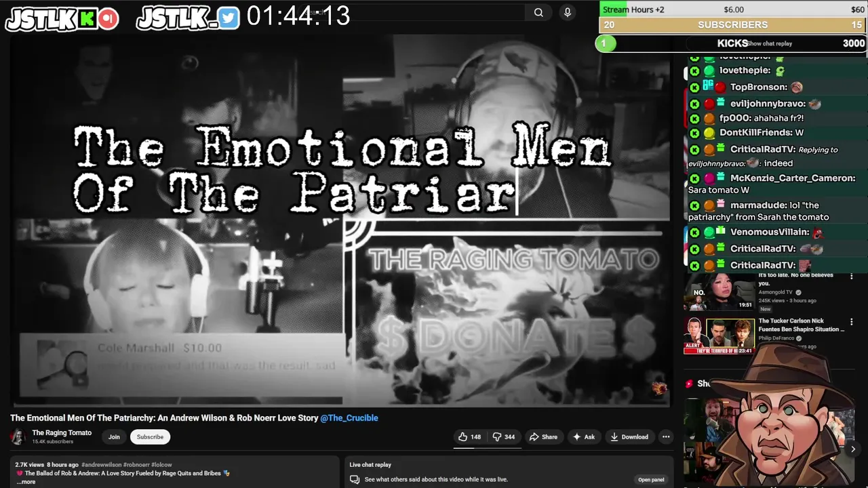Screen dimensions: 868x488
Task: Open the #lolcow hashtag
Action: pyautogui.click(x=162, y=465)
